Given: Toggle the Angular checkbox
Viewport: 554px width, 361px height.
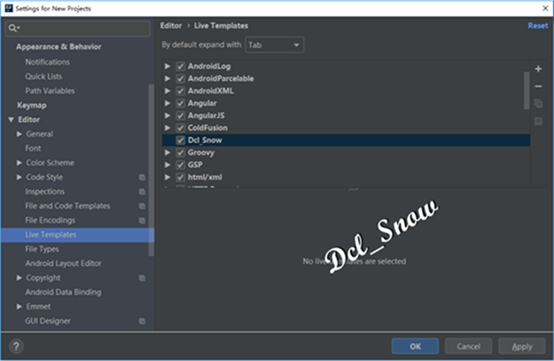Looking at the screenshot, I should [x=181, y=103].
